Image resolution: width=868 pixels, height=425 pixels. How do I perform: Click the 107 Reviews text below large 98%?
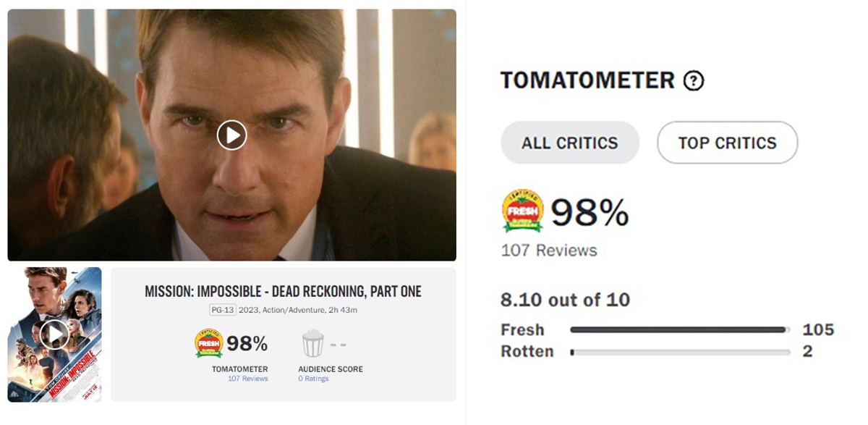[549, 251]
